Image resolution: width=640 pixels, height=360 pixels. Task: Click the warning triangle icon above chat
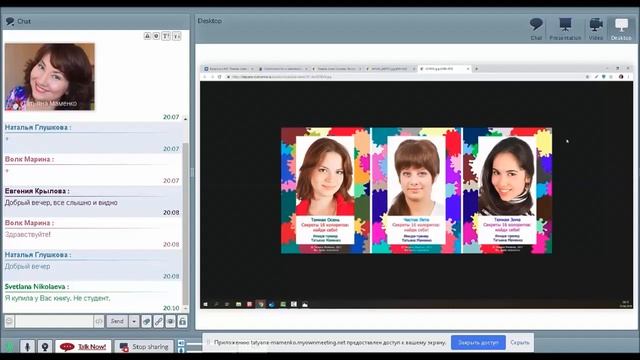(x=147, y=36)
